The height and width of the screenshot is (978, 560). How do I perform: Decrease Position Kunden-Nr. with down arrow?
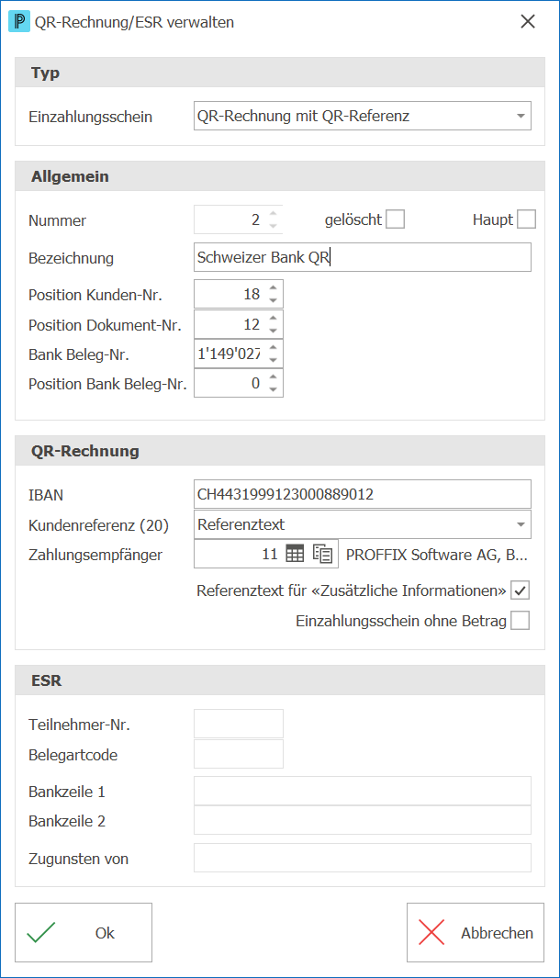(x=274, y=300)
